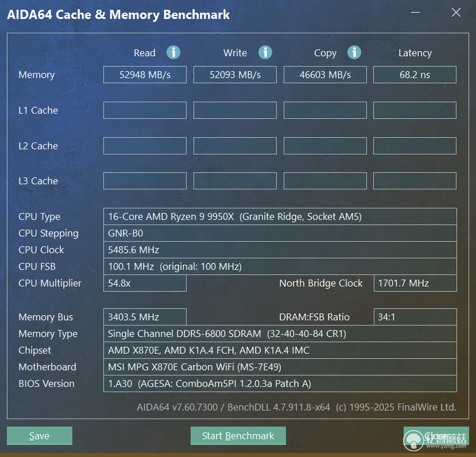Select the Memory Copy value 46603 MB/s
Screen dimensions: 476x457
pyautogui.click(x=325, y=75)
